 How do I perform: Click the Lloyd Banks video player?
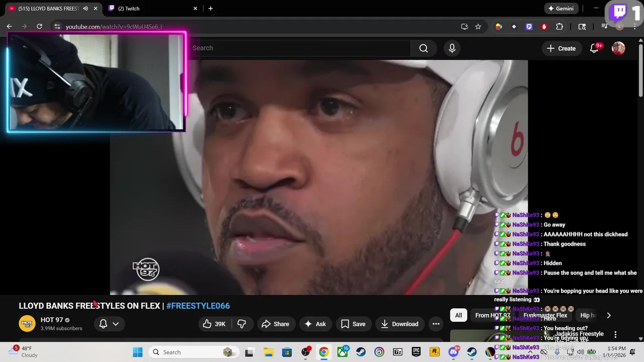click(x=319, y=177)
